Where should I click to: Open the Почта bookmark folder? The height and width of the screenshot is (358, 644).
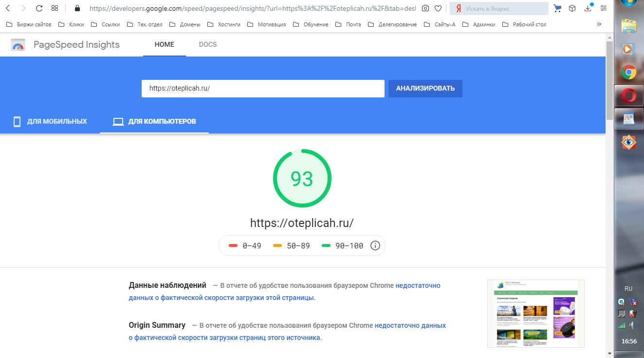[x=348, y=24]
